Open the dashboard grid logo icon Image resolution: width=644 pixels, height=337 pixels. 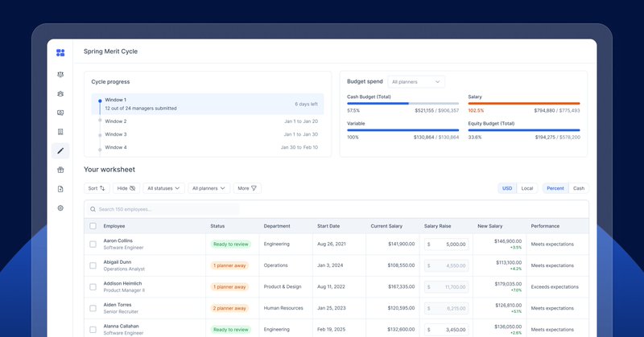point(60,52)
